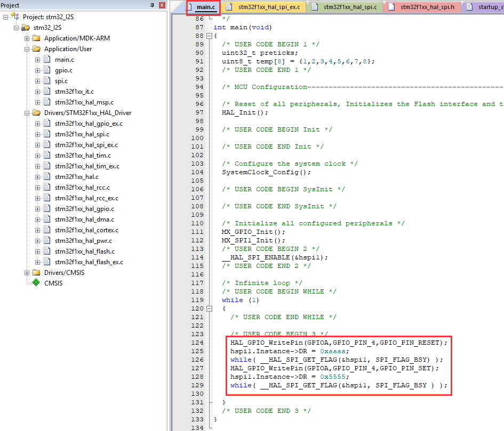Click the CMSIS component icon
This screenshot has height=431, width=504.
[x=36, y=283]
